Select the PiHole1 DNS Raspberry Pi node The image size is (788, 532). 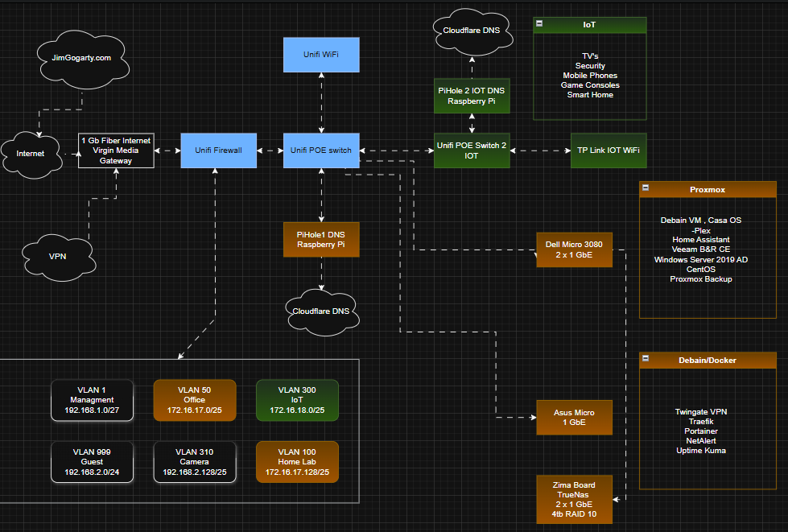(x=321, y=240)
